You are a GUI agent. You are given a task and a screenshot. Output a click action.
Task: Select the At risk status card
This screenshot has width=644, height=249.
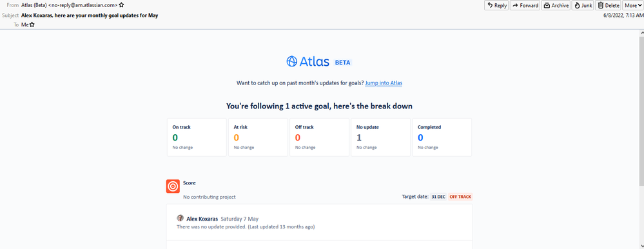tap(258, 137)
